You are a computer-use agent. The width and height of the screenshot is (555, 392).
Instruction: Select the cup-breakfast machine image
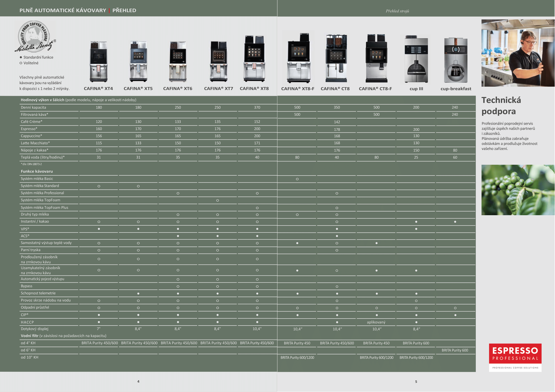pos(456,60)
